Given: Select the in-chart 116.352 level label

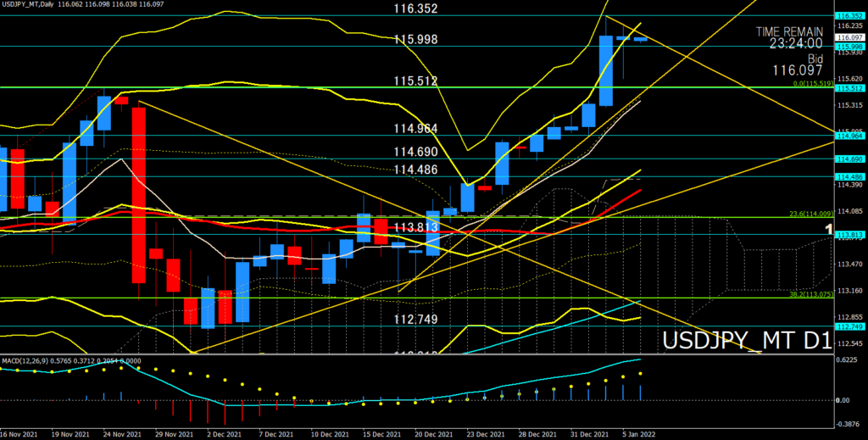Looking at the screenshot, I should point(415,8).
